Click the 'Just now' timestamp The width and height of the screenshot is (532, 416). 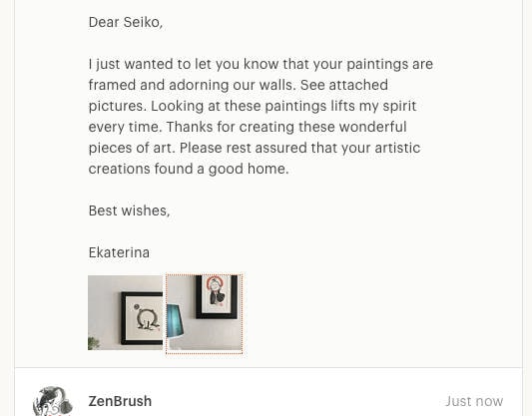tap(474, 401)
